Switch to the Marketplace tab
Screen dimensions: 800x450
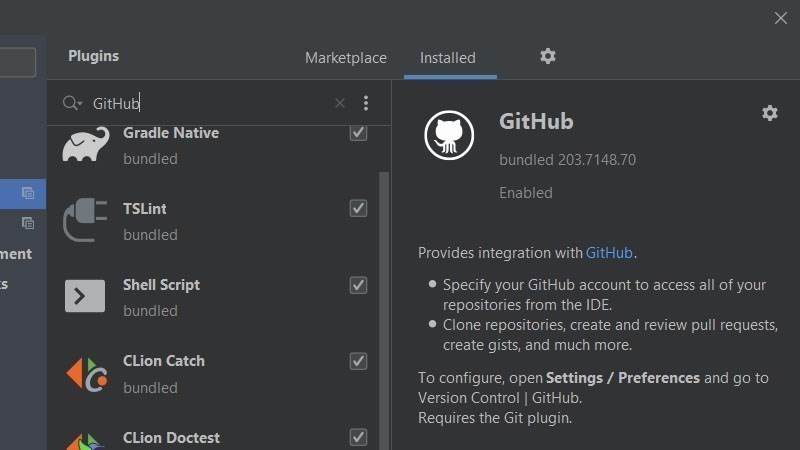click(x=345, y=58)
